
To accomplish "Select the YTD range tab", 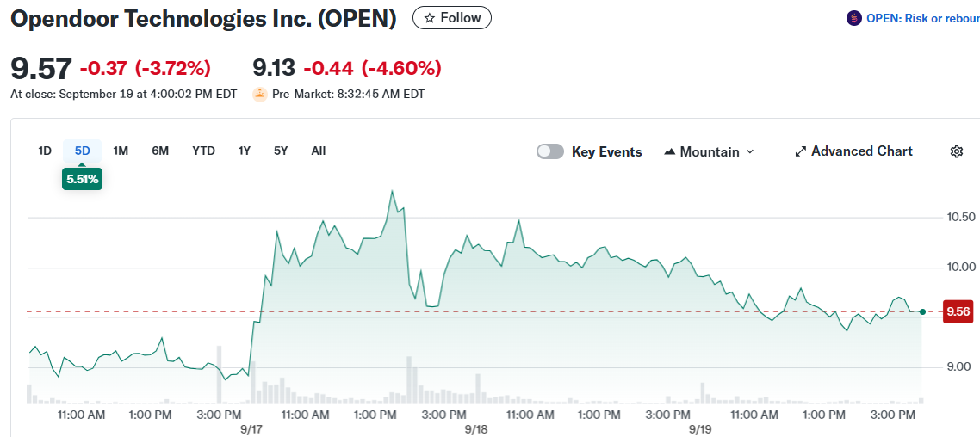I will pos(203,151).
